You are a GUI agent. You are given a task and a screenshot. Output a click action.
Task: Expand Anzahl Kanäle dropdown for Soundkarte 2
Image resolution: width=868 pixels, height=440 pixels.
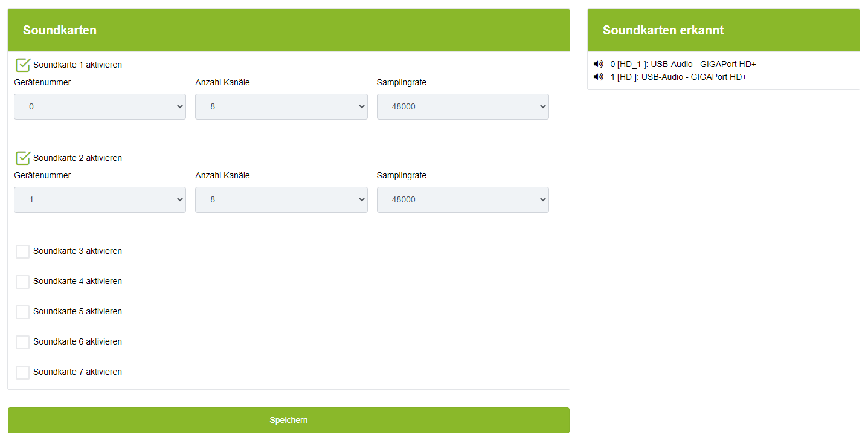(281, 199)
